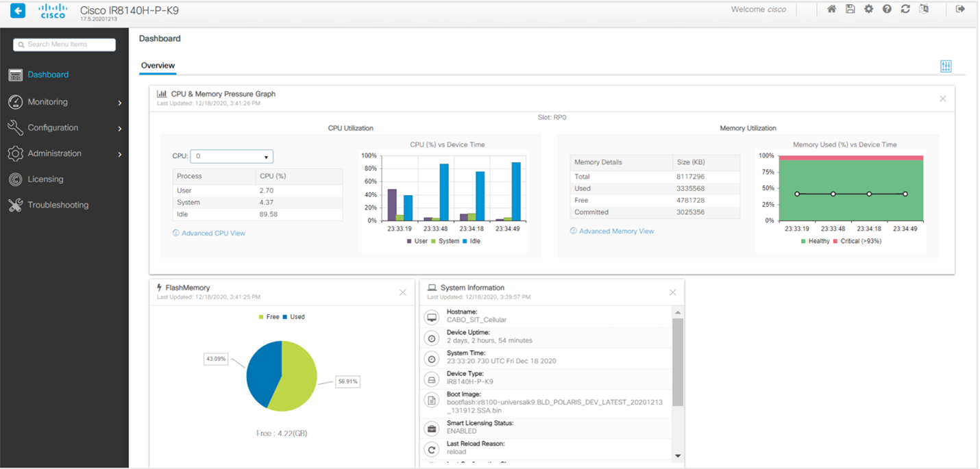Open the CPU selection dropdown showing 0
The height and width of the screenshot is (469, 980).
click(x=231, y=156)
